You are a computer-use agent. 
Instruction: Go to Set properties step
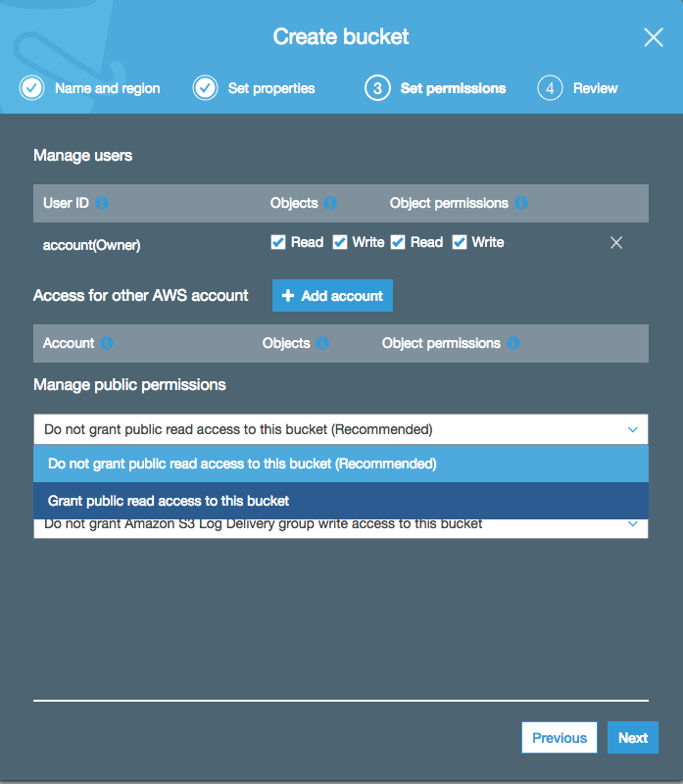tap(271, 88)
